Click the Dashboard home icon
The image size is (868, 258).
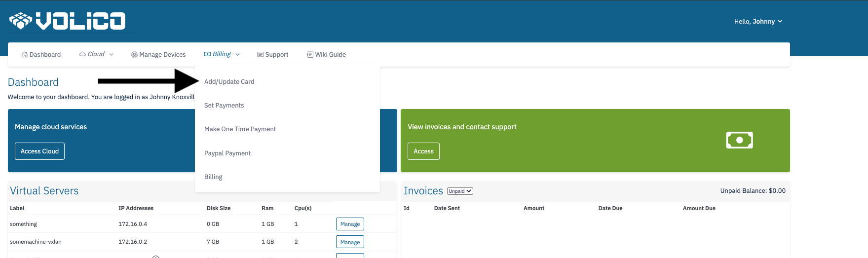click(25, 55)
